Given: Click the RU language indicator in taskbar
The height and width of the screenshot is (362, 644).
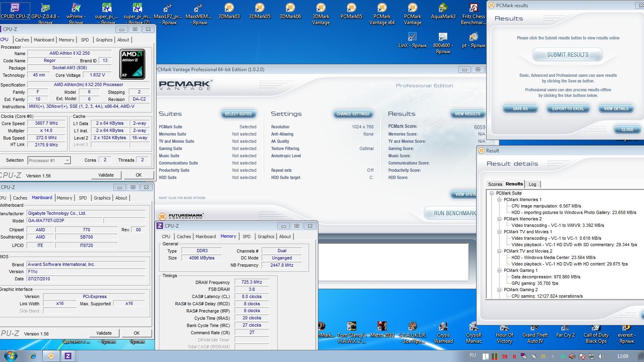Looking at the screenshot, I should pos(473,355).
